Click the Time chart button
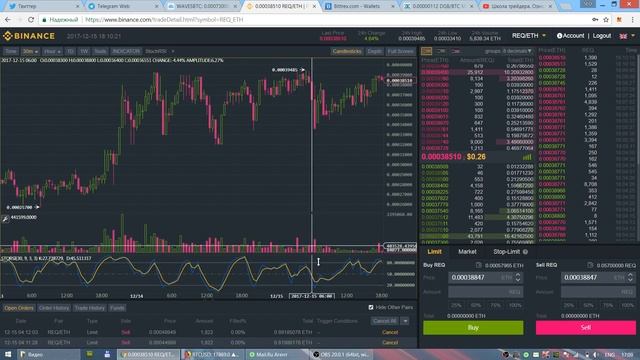This screenshot has height=360, width=640. pos(11,51)
